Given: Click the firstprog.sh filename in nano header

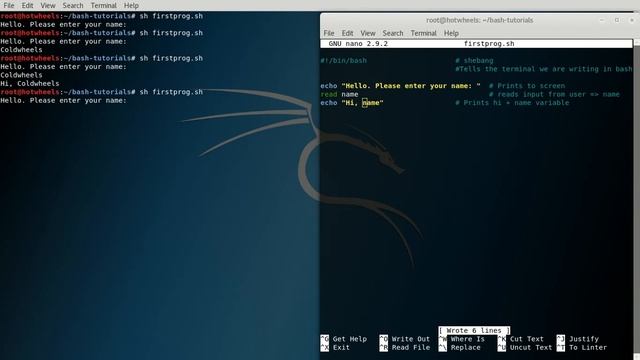Looking at the screenshot, I should point(489,44).
